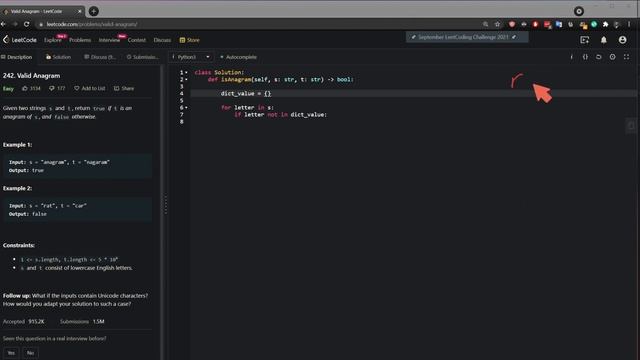Switch to the Submissions tab

click(143, 57)
